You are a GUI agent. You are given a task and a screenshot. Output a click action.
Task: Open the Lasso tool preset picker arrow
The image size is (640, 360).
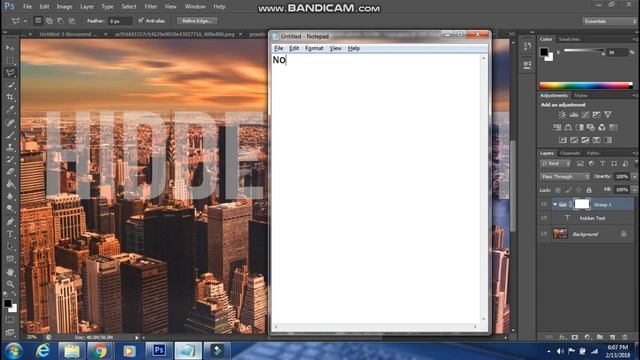[x=25, y=21]
